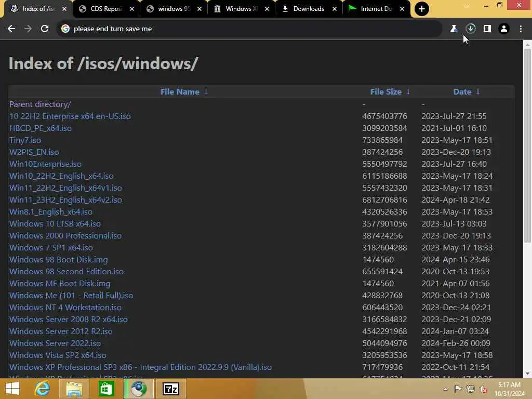Click the Action Center flag tray icon
The image size is (532, 399).
click(458, 389)
